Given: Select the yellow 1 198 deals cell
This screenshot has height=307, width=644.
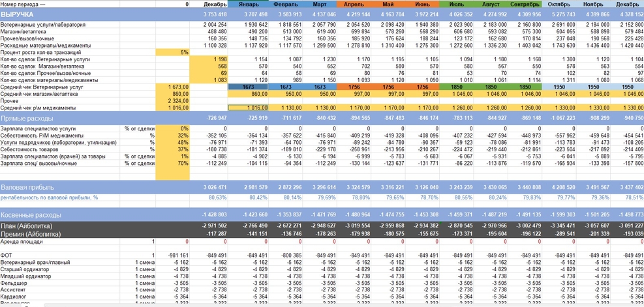Looking at the screenshot, I should 209,59.
